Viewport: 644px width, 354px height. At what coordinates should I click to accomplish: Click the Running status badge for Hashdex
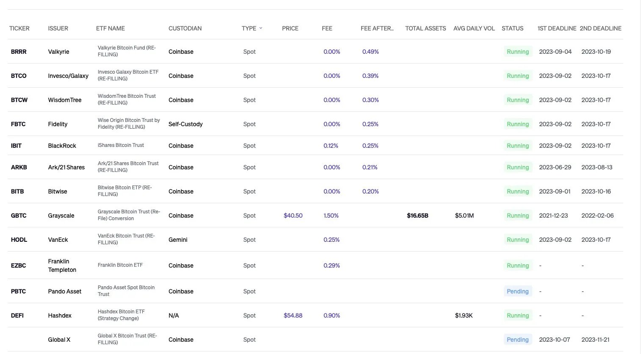click(x=517, y=315)
